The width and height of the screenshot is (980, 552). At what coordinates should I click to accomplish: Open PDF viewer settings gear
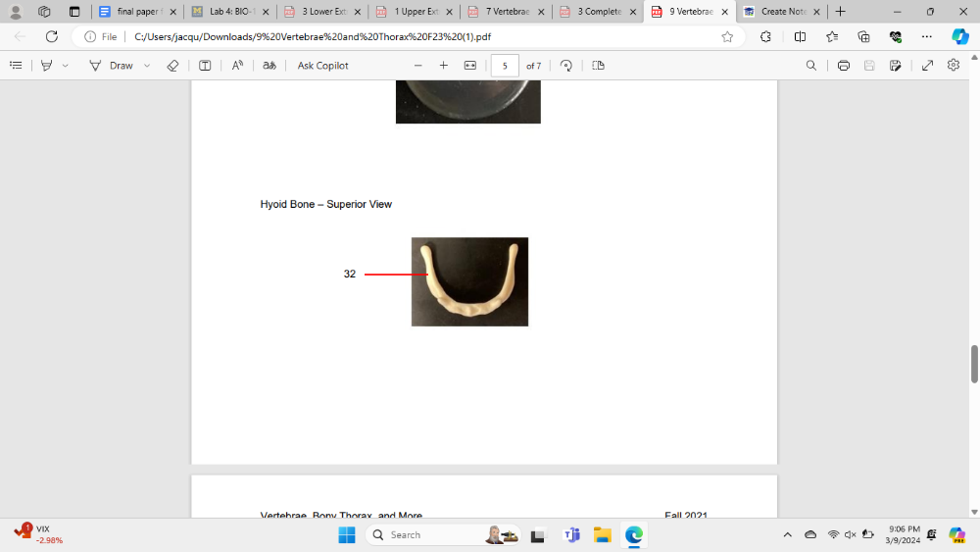click(x=954, y=66)
